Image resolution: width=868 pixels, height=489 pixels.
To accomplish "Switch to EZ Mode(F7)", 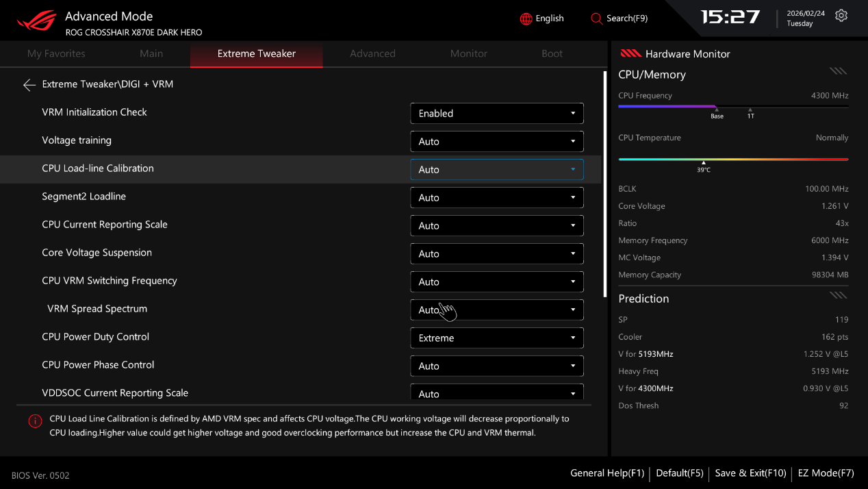I will 826,473.
